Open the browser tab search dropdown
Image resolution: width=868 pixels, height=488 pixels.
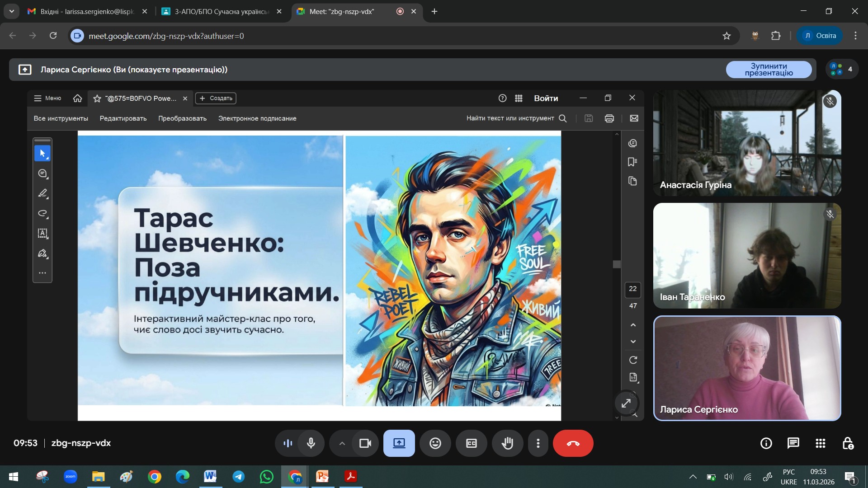(x=11, y=11)
